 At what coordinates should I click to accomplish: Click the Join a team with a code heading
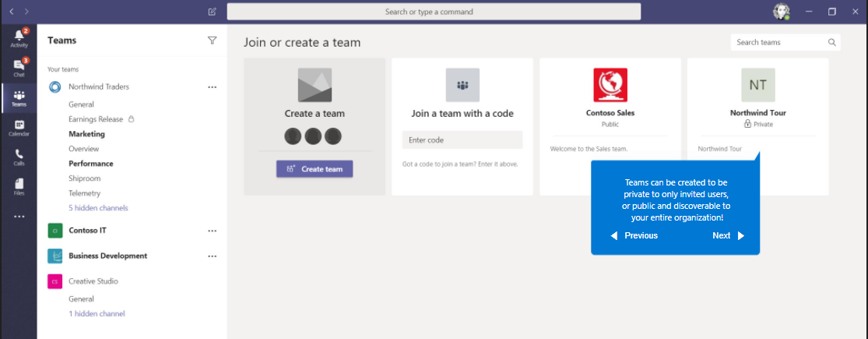click(x=462, y=114)
